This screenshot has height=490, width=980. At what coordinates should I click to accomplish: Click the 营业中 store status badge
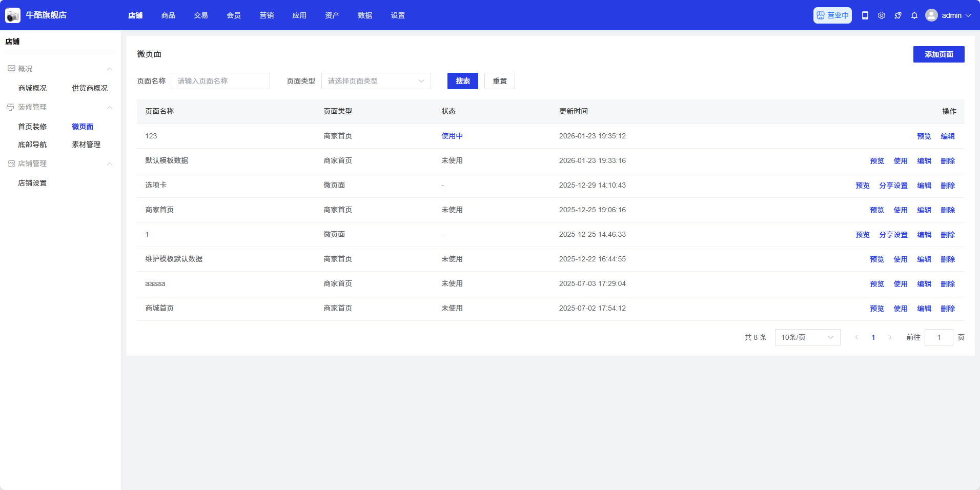(x=832, y=15)
